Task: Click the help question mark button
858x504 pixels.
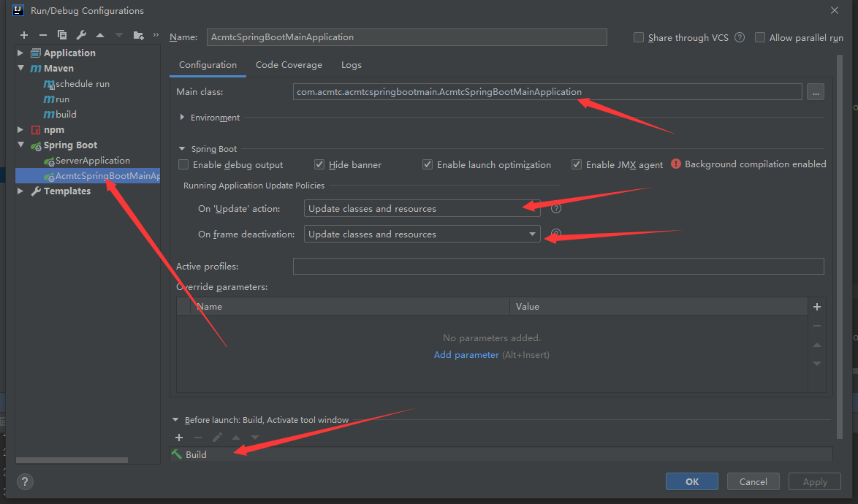Action: tap(25, 482)
